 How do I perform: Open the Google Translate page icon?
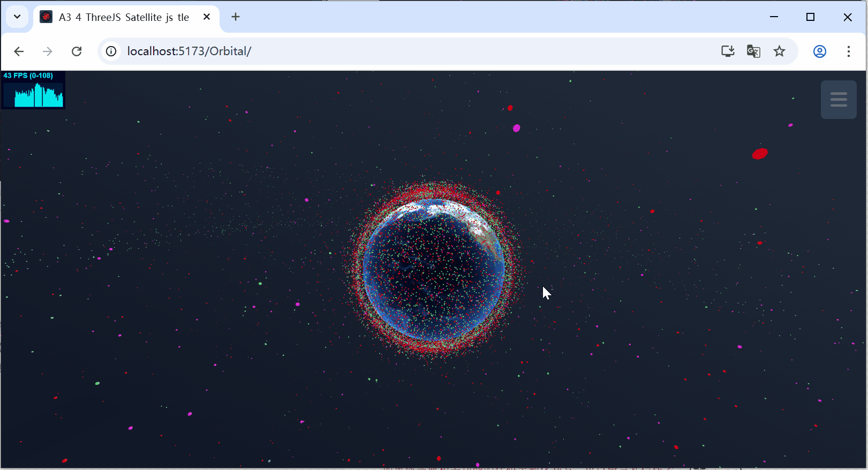(753, 51)
